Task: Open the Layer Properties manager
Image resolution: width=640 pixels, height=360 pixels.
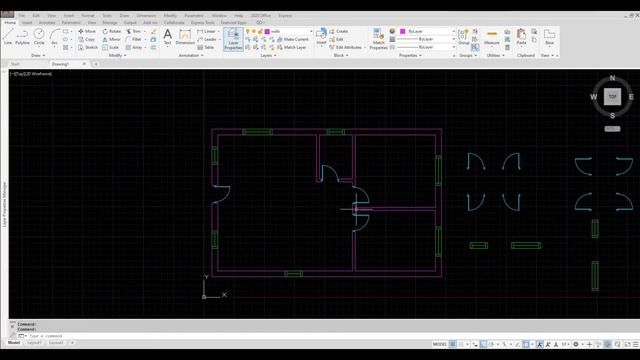Action: point(233,39)
